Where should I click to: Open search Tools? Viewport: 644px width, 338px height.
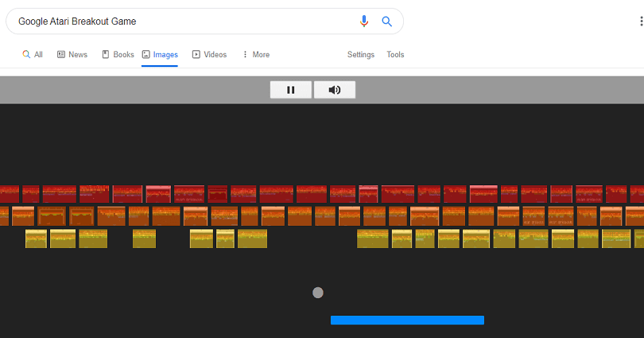click(395, 55)
